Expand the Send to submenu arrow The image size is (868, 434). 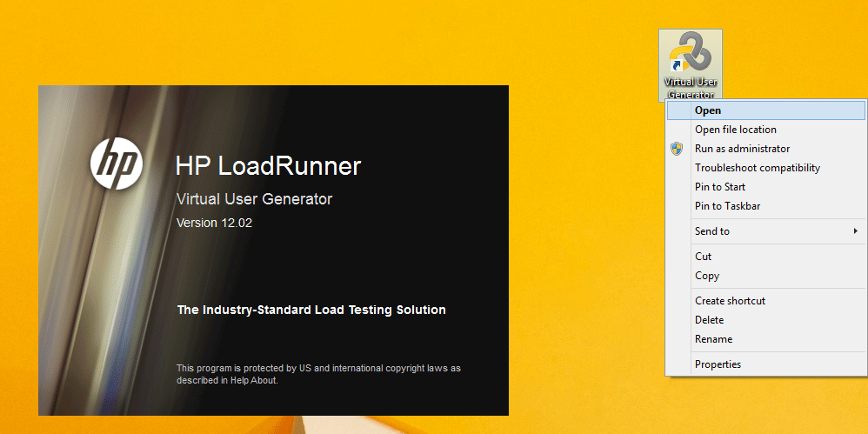[x=856, y=230]
